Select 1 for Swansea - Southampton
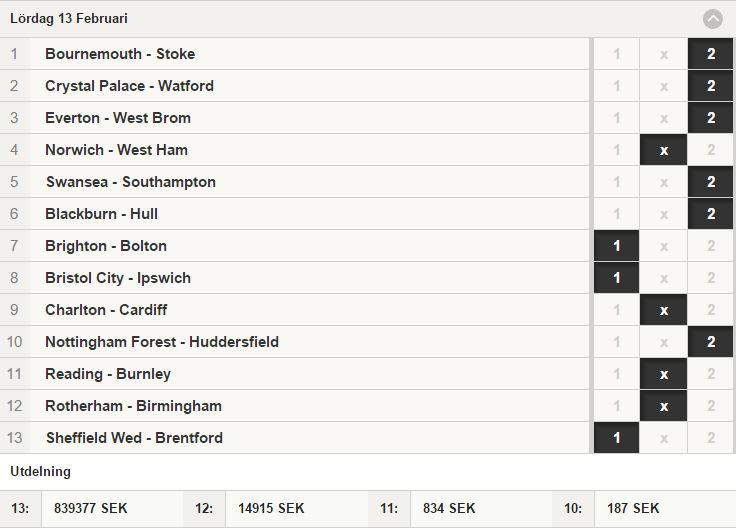Image resolution: width=739 pixels, height=532 pixels. [x=616, y=182]
